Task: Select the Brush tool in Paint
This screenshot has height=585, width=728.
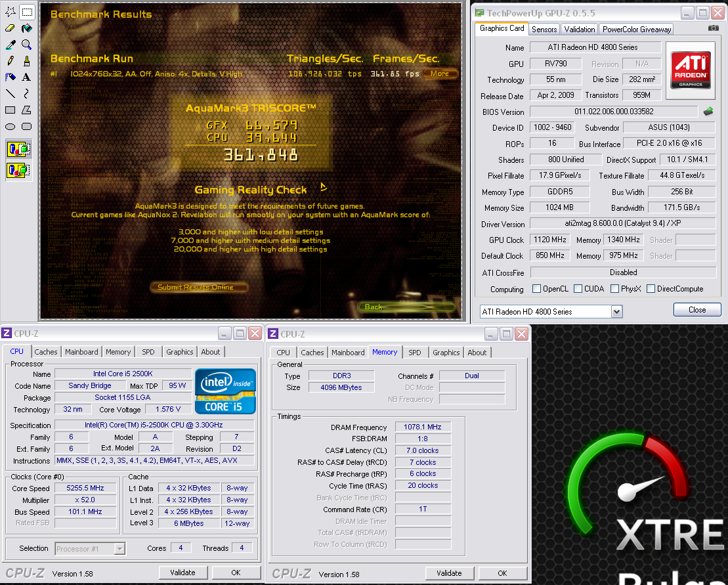Action: click(x=27, y=61)
